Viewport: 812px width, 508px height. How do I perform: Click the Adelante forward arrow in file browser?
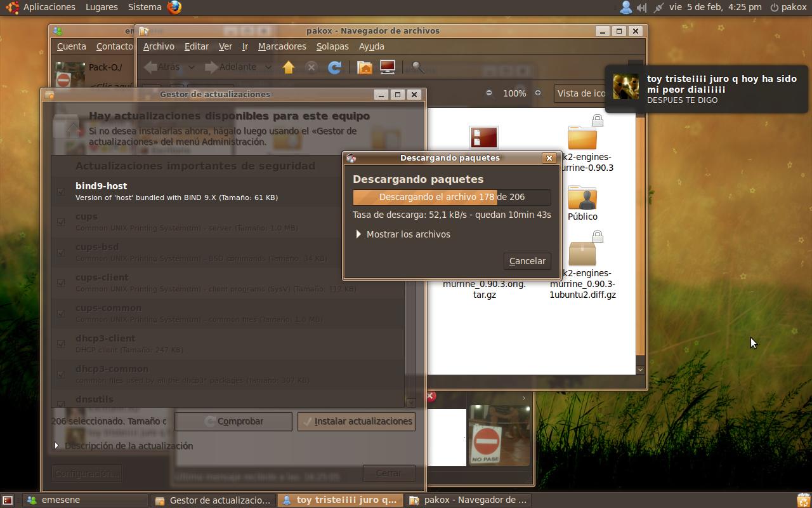point(211,67)
